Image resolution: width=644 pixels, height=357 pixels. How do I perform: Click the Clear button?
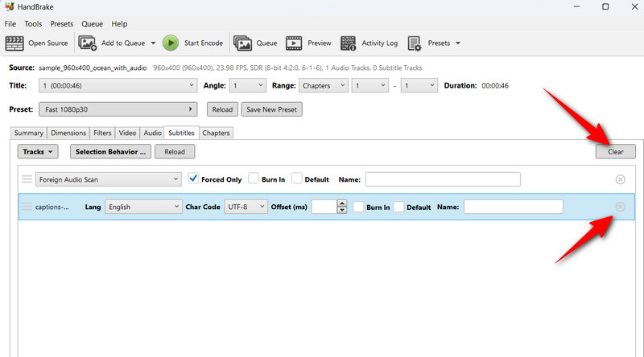[615, 151]
